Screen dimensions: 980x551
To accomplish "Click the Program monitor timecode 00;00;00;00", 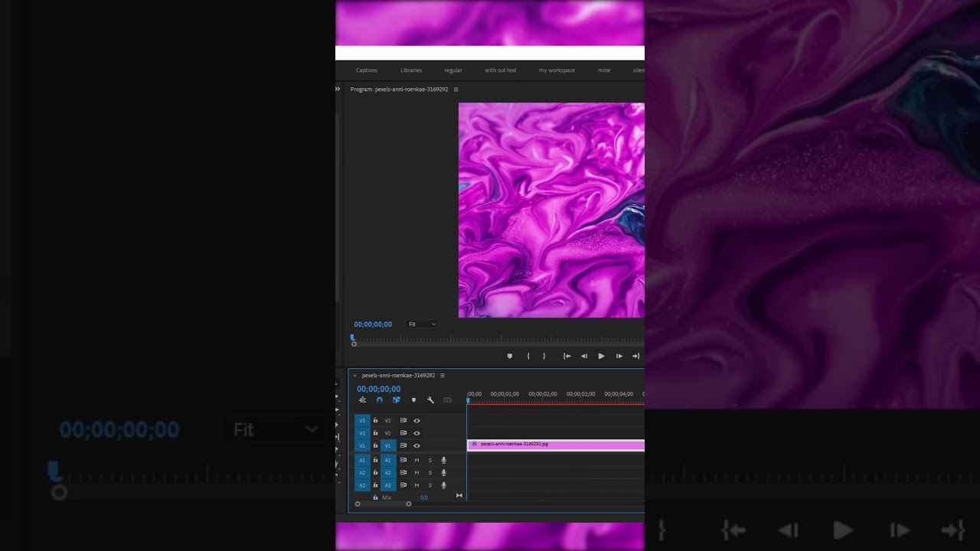I will 373,324.
